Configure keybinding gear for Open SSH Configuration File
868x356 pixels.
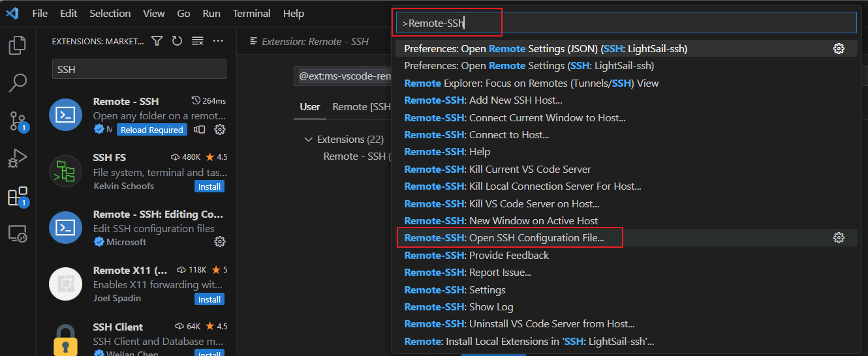(x=839, y=238)
